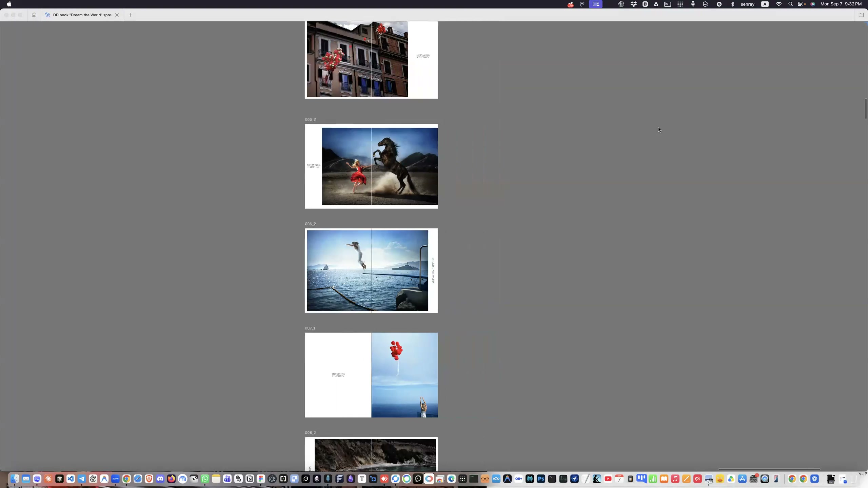Click the 008_2 spread label
The width and height of the screenshot is (868, 488).
point(310,432)
